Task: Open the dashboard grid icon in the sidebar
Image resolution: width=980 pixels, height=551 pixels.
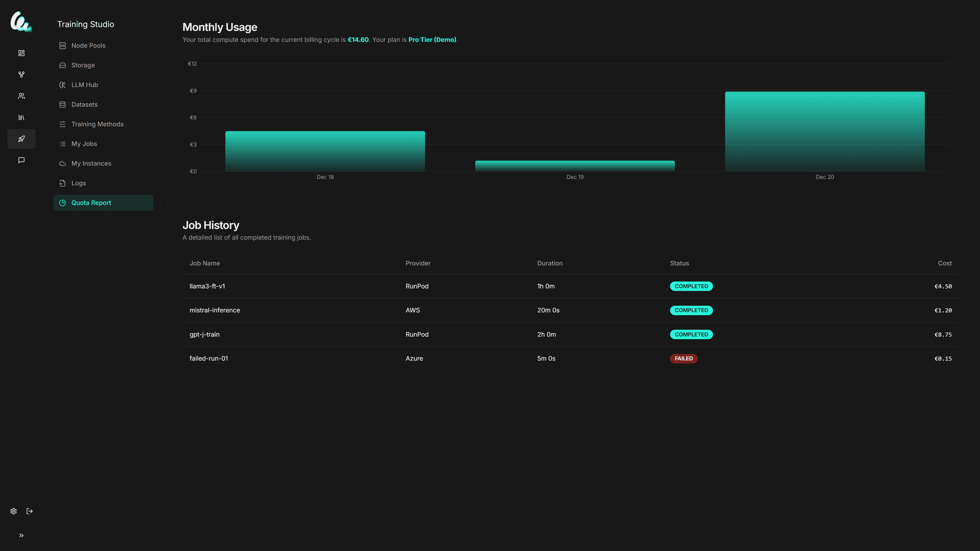Action: click(x=21, y=53)
